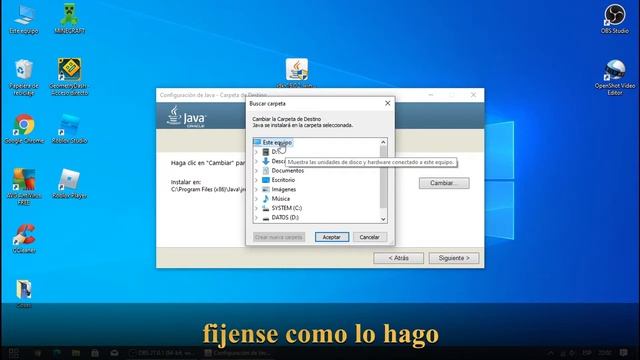Click the Imágenes folder icon in the tree

tap(266, 189)
